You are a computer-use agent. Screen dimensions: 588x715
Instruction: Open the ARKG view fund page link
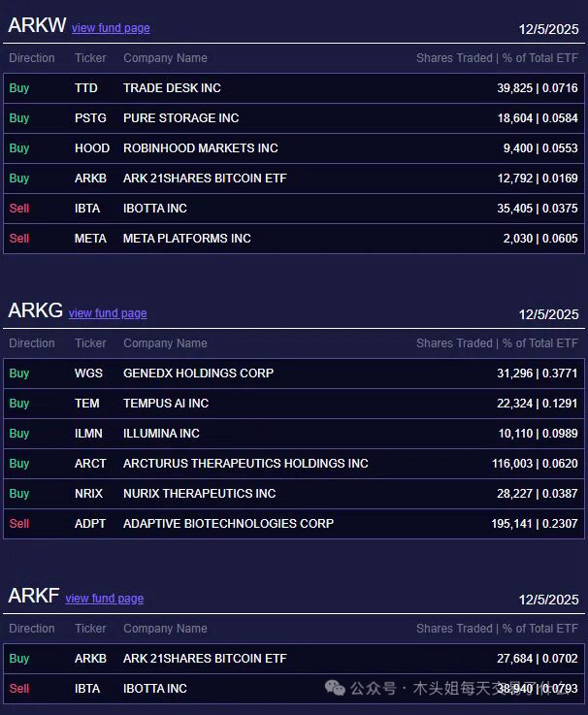[108, 313]
